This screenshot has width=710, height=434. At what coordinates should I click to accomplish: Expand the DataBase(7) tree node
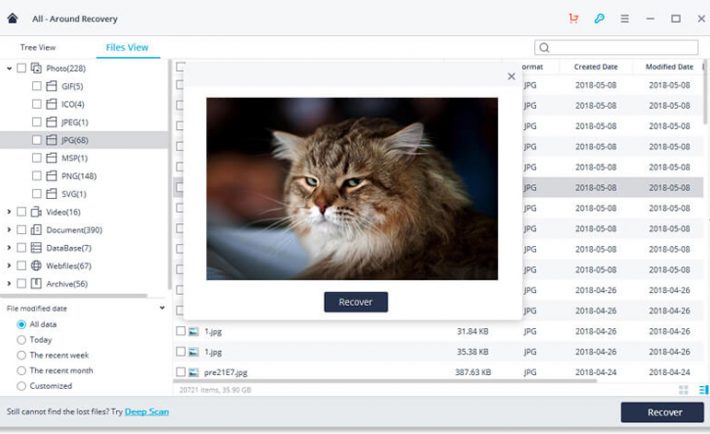coord(9,248)
